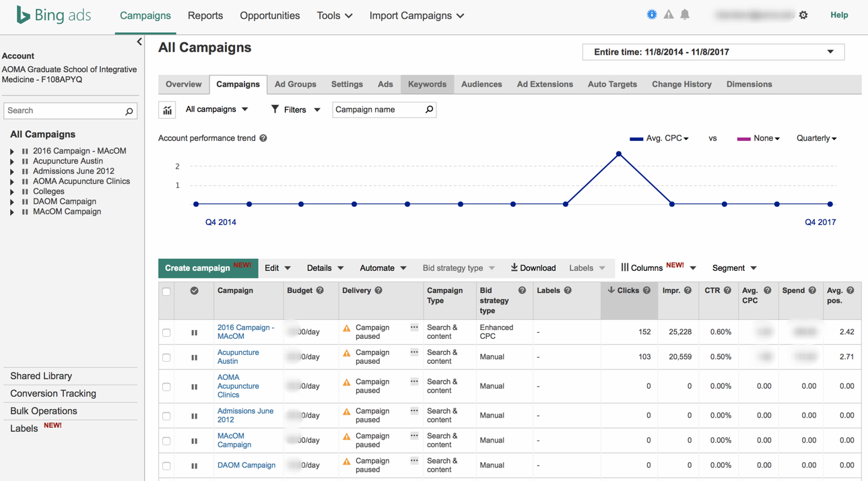Open the Impr. column help icon
This screenshot has width=868, height=481.
coord(688,290)
